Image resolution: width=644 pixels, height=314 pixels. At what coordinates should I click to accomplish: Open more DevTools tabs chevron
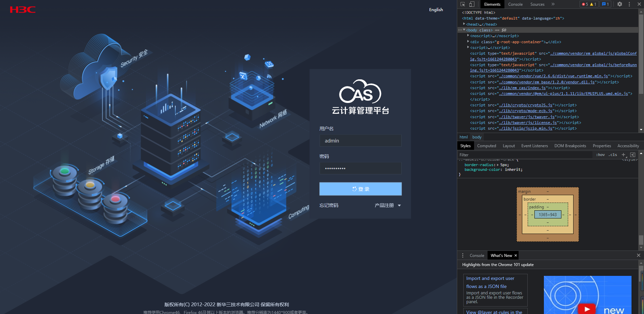pos(553,4)
